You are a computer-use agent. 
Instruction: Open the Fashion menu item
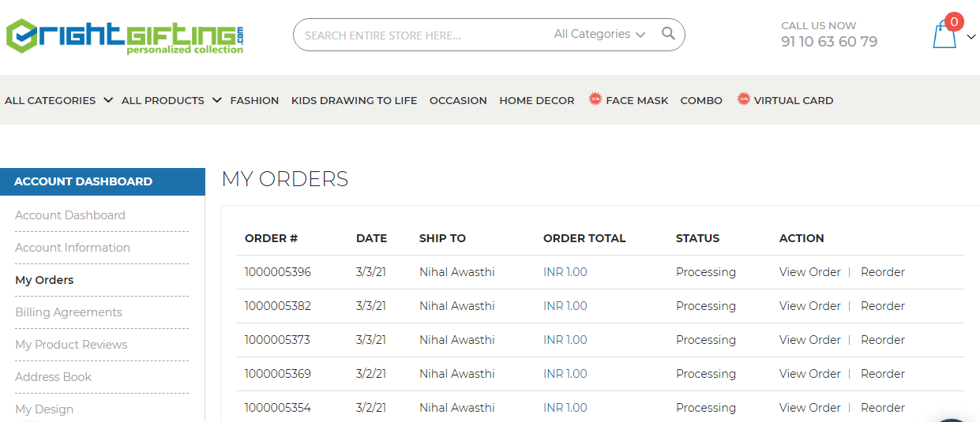pyautogui.click(x=254, y=100)
